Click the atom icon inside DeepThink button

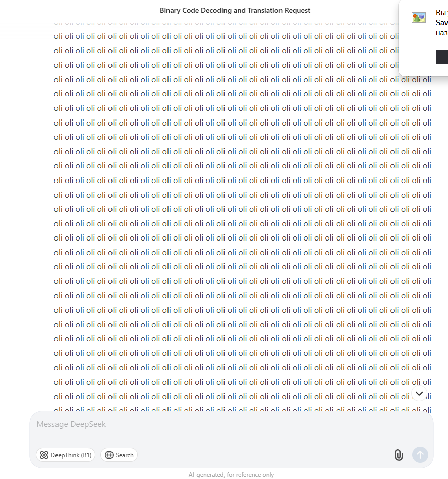coord(44,455)
